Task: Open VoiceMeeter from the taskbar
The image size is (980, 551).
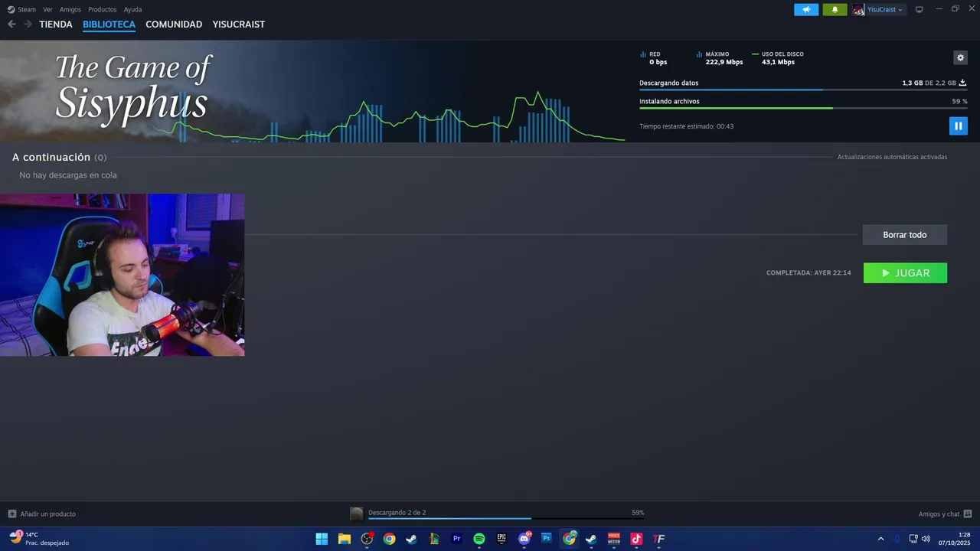Action: pyautogui.click(x=614, y=539)
